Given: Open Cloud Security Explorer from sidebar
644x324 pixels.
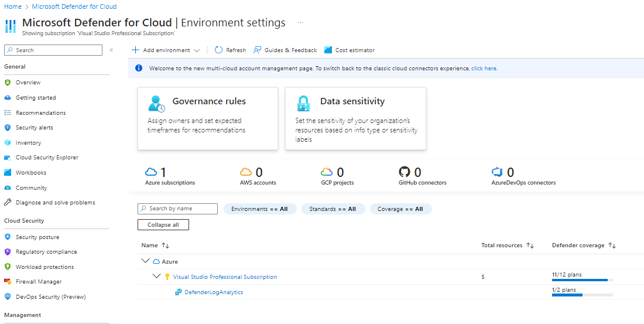Looking at the screenshot, I should click(46, 158).
